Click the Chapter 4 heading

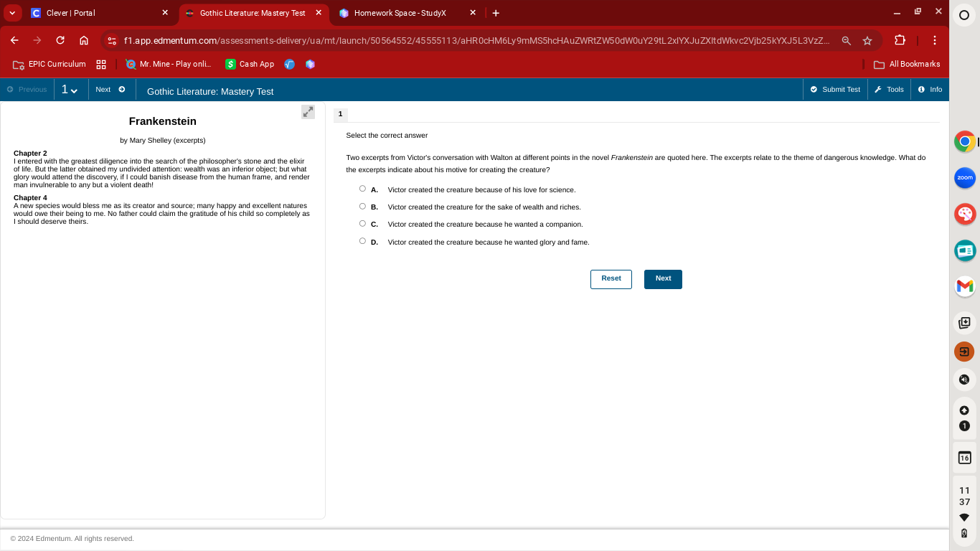click(x=30, y=198)
